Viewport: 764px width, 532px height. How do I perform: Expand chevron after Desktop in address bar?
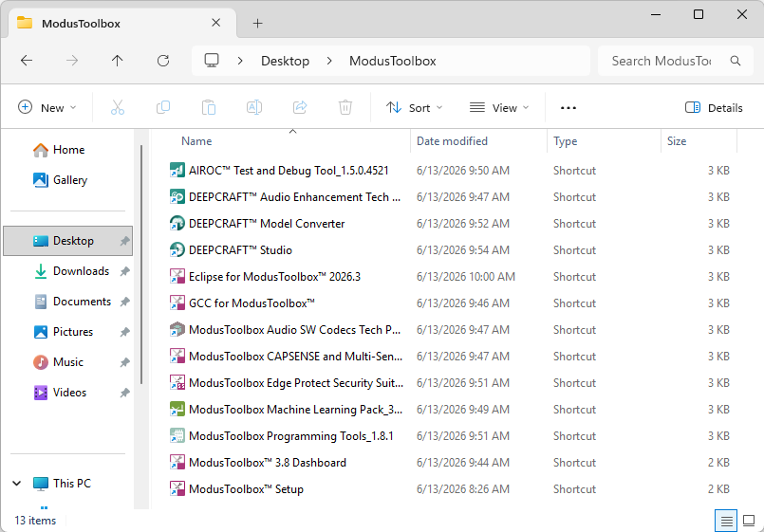(x=329, y=61)
